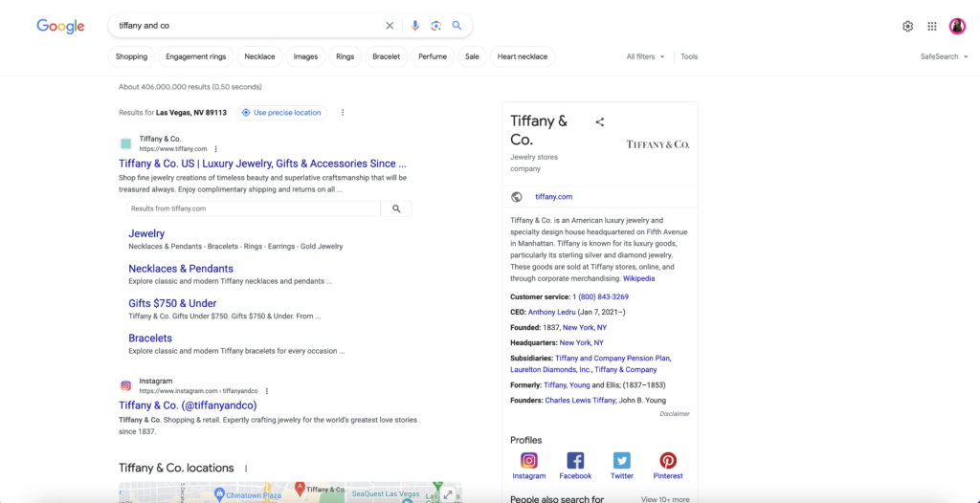
Task: Open the Bracelets sitelink
Action: click(150, 338)
